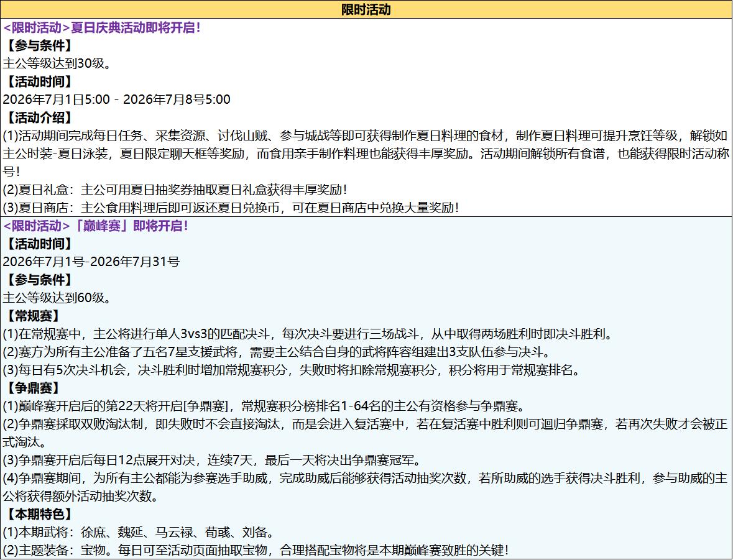The width and height of the screenshot is (733, 560).
Task: Click the 主公等级达到30级 requirement line
Action: click(58, 63)
